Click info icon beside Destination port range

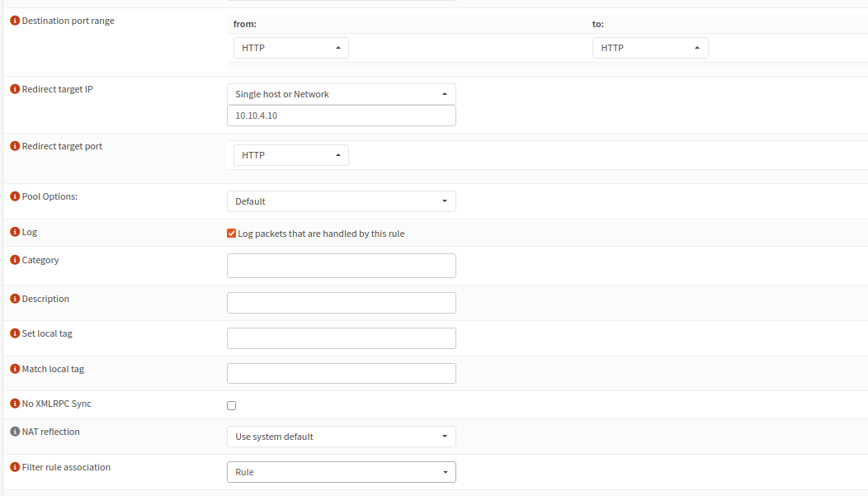pyautogui.click(x=15, y=21)
